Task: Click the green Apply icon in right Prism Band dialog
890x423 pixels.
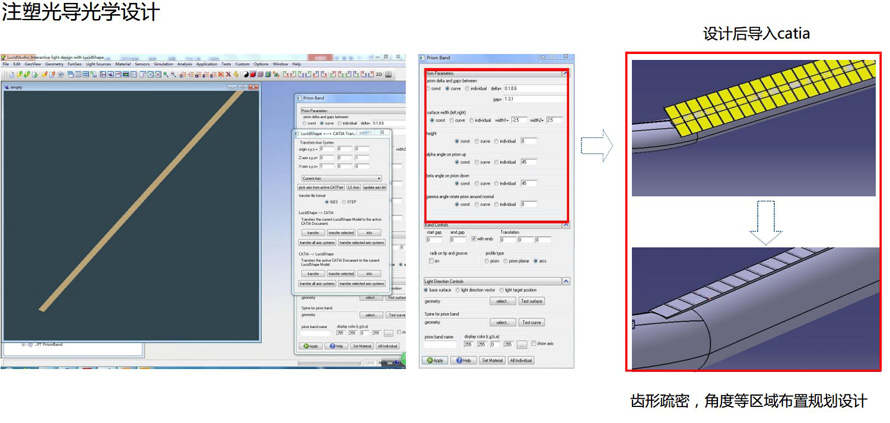Action: [429, 360]
